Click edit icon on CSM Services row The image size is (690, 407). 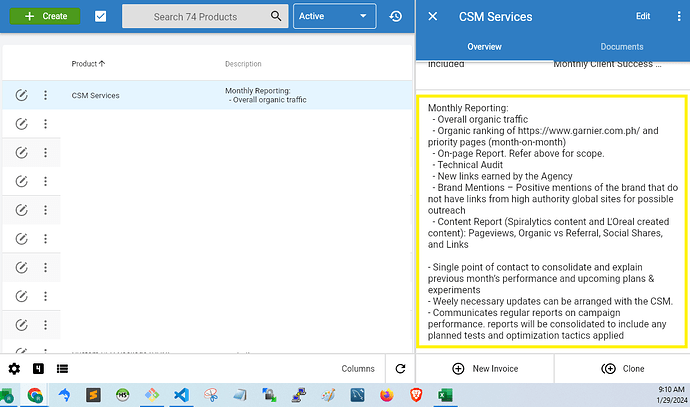(x=21, y=95)
